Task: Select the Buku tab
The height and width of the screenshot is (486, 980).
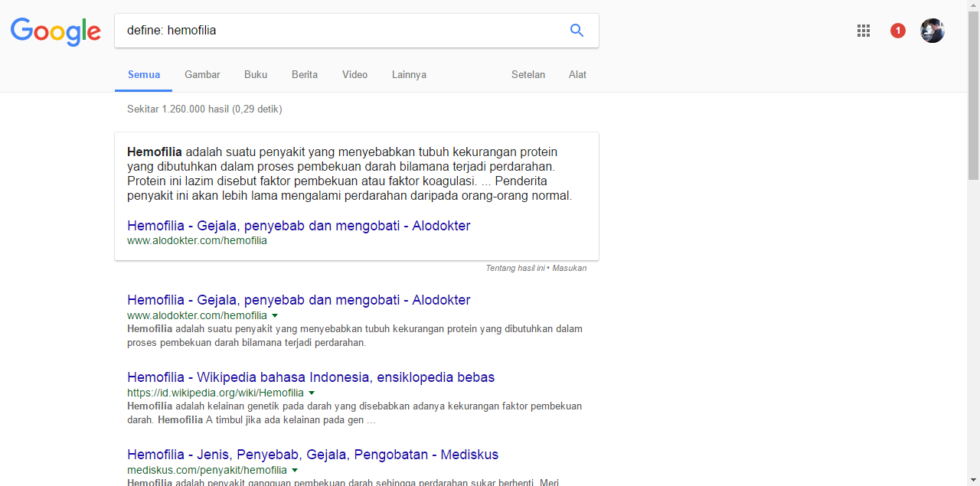Action: [255, 74]
